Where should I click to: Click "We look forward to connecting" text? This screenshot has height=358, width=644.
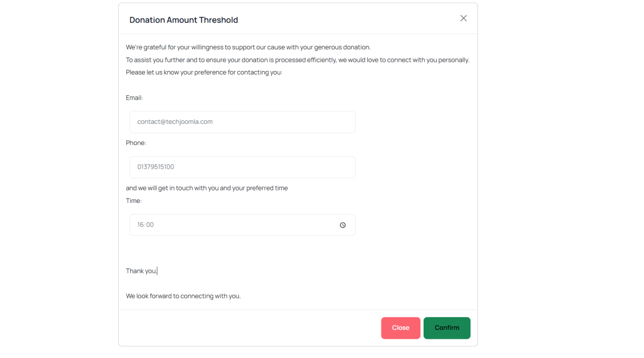(183, 296)
